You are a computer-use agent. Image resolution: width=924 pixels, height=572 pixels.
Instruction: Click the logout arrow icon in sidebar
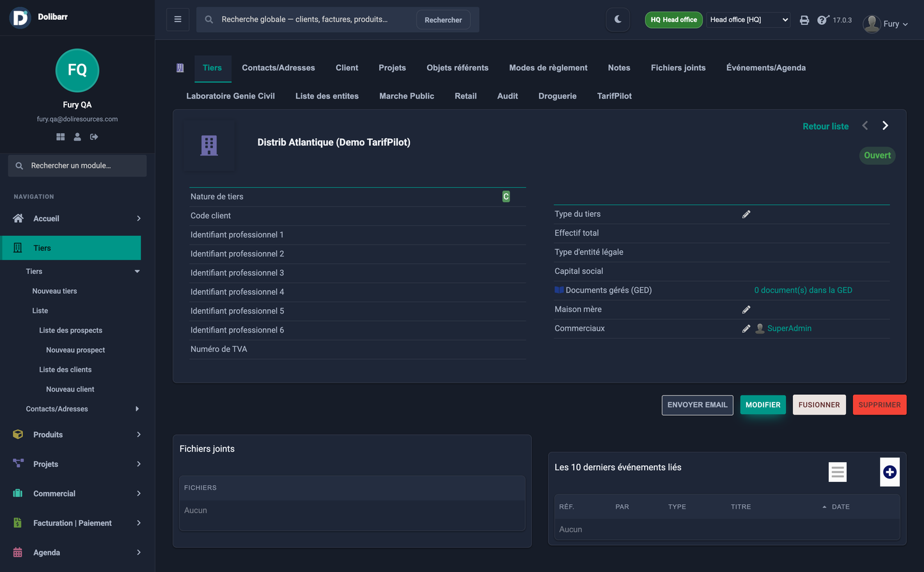94,137
